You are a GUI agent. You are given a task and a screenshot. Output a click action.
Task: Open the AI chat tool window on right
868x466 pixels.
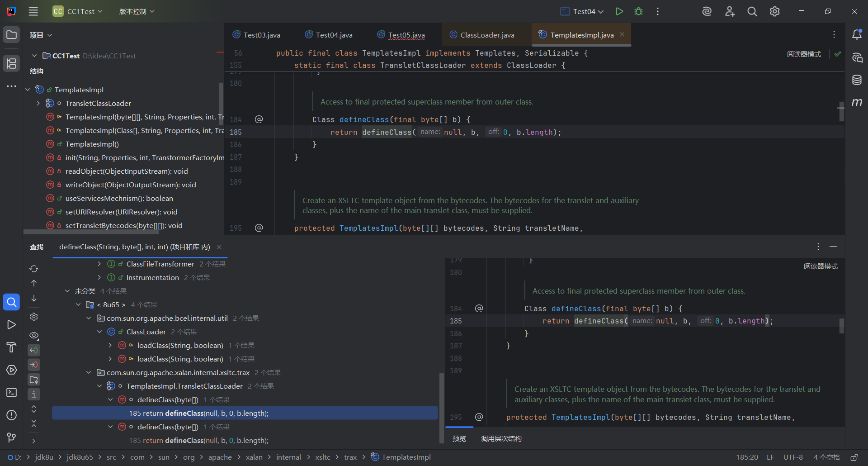coord(857,57)
